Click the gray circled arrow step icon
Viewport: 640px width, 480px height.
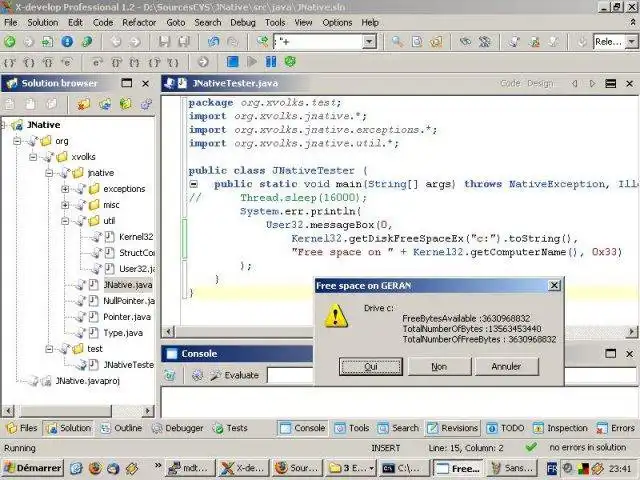(x=203, y=62)
